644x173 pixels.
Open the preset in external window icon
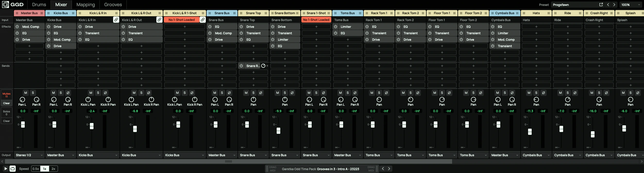[x=601, y=5]
